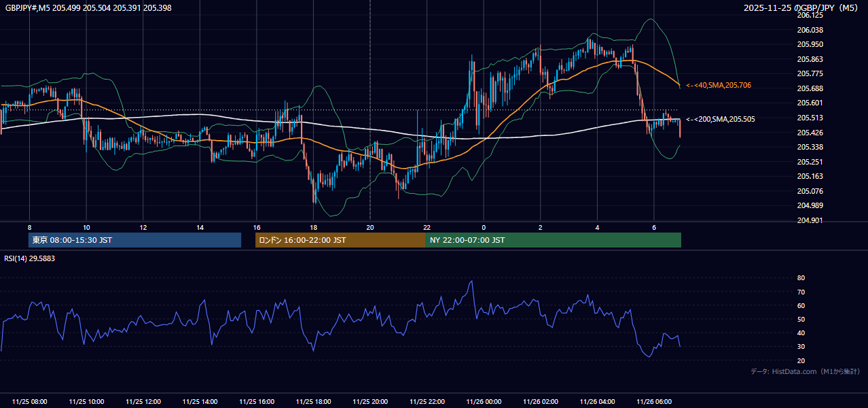Image resolution: width=868 pixels, height=408 pixels.
Task: Click price axis value 205.775
Action: 810,73
